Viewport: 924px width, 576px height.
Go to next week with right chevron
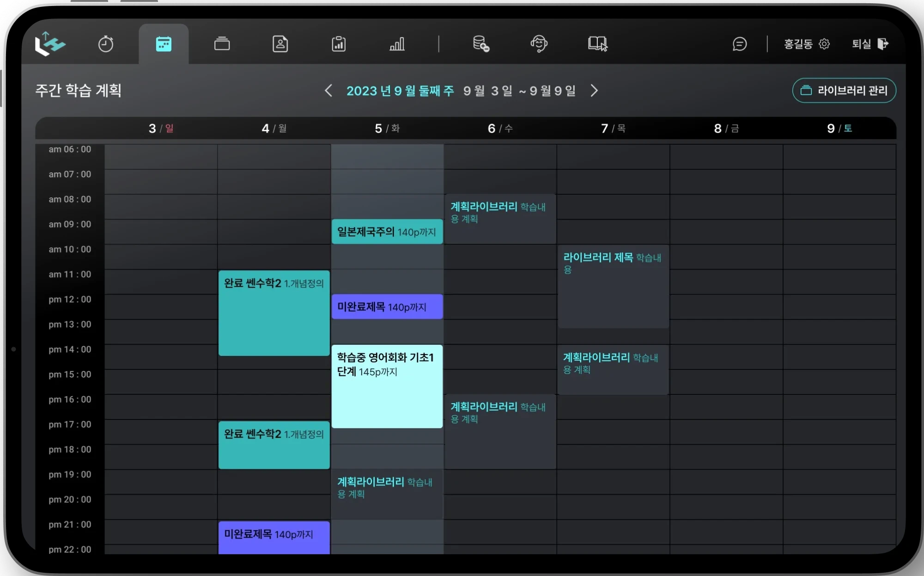pyautogui.click(x=594, y=91)
